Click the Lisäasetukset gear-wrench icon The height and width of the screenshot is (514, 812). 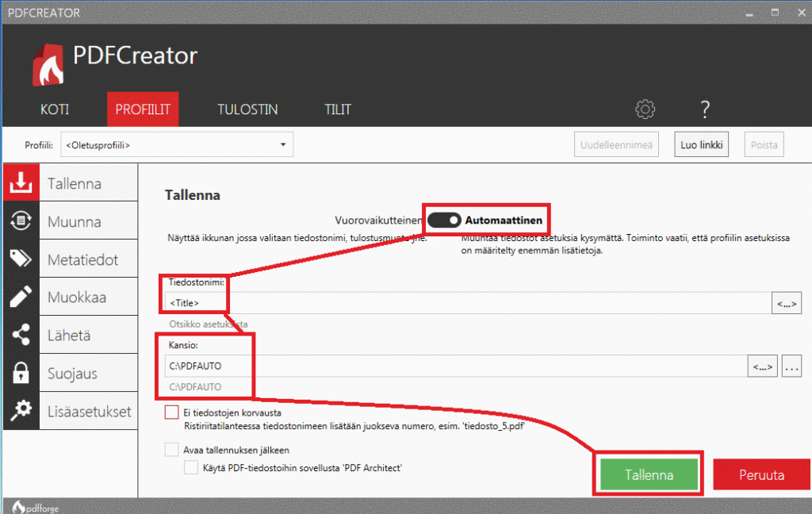(21, 410)
